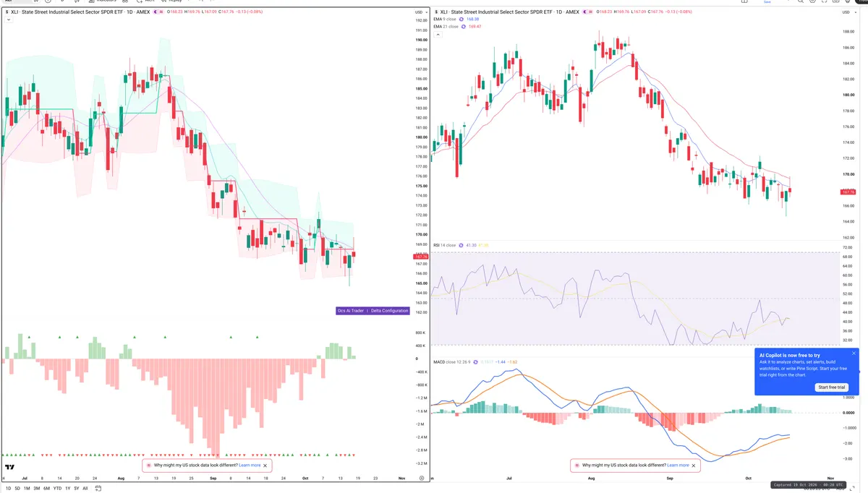Set time range to 5Y

coord(77,489)
